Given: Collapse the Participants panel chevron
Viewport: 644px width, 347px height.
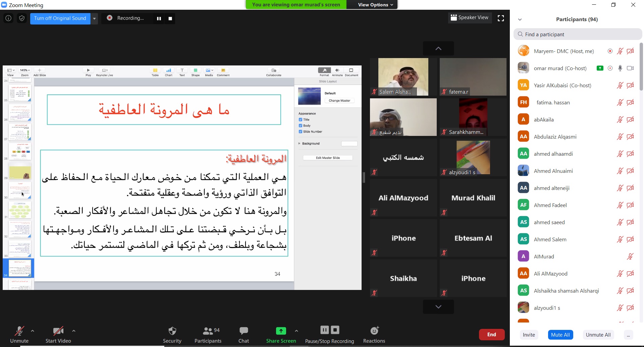Looking at the screenshot, I should click(x=520, y=19).
